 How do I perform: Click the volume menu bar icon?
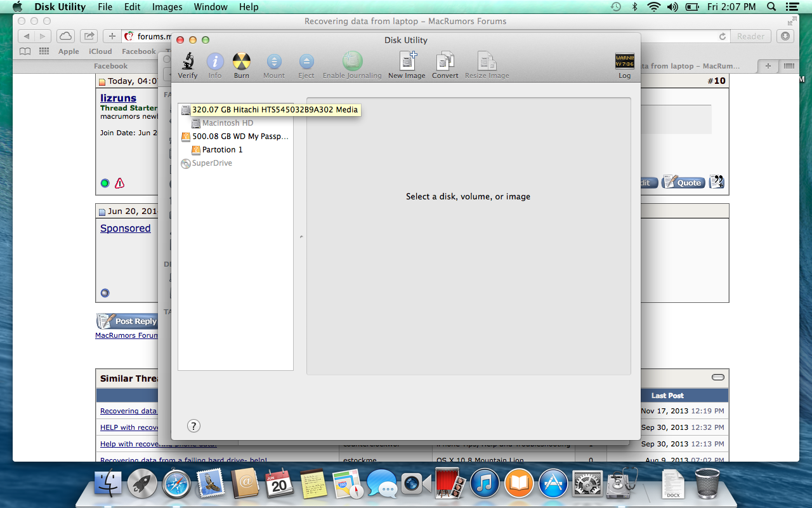[x=672, y=7]
